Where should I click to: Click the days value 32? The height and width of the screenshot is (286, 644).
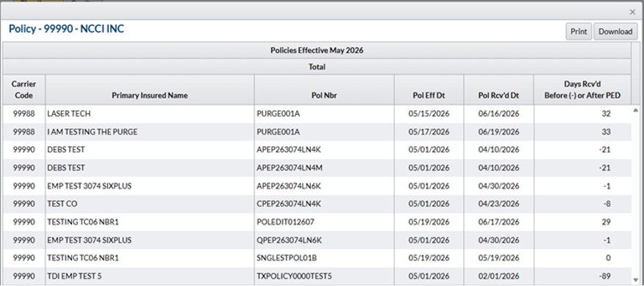[607, 114]
